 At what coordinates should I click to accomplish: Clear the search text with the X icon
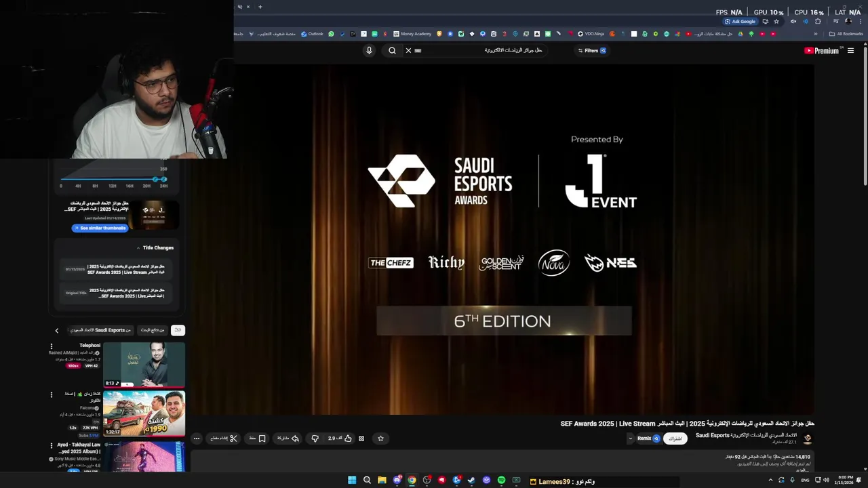(x=408, y=50)
